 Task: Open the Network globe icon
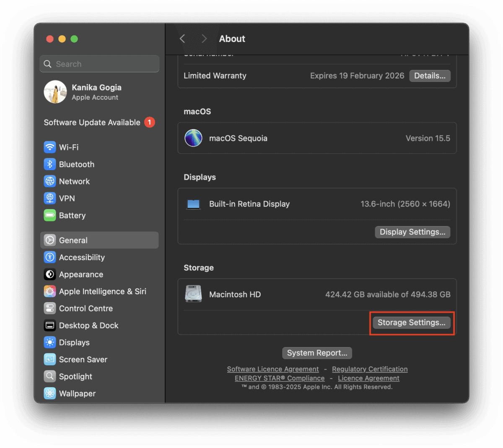[x=50, y=181]
